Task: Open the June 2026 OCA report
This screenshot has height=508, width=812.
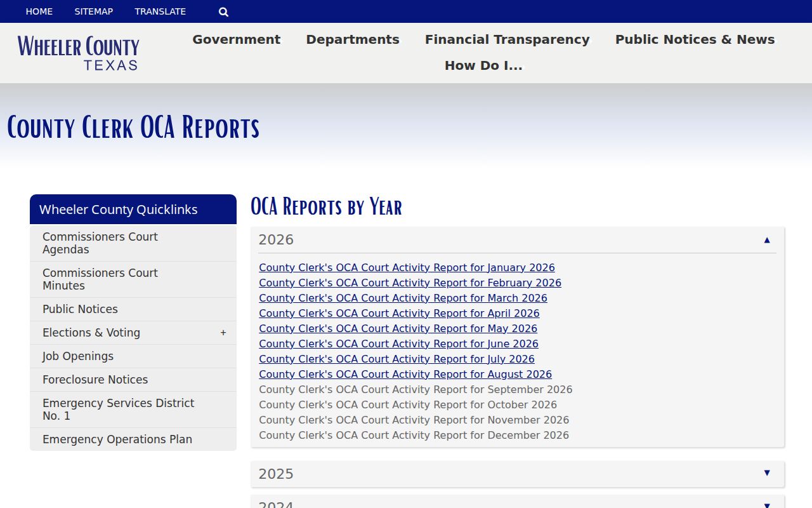Action: (x=398, y=344)
